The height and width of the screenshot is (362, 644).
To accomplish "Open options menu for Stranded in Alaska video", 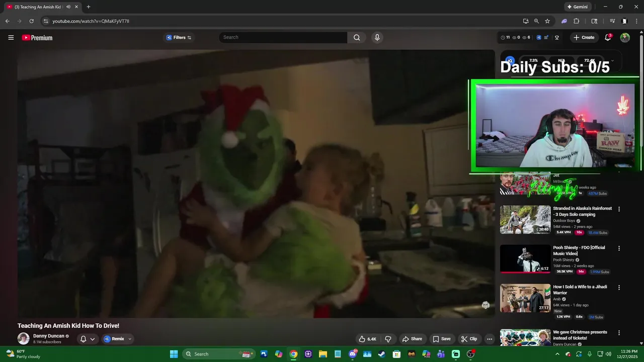I will [x=619, y=209].
